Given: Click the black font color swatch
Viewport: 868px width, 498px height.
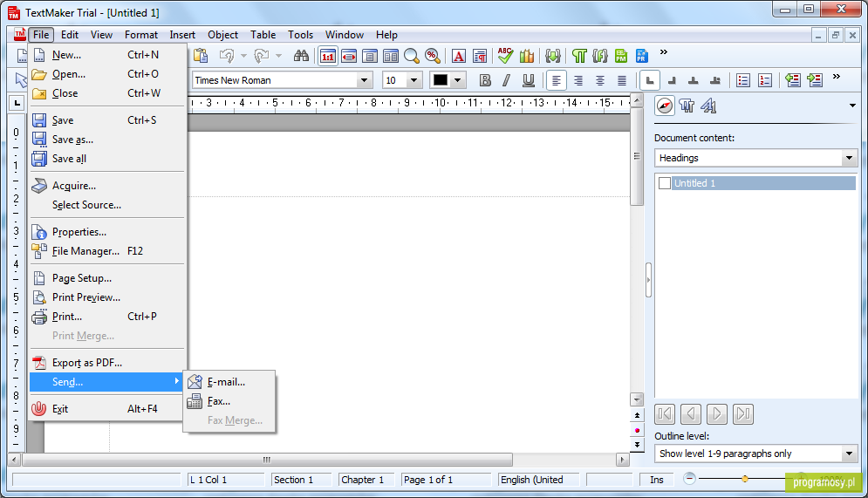Looking at the screenshot, I should pos(440,80).
